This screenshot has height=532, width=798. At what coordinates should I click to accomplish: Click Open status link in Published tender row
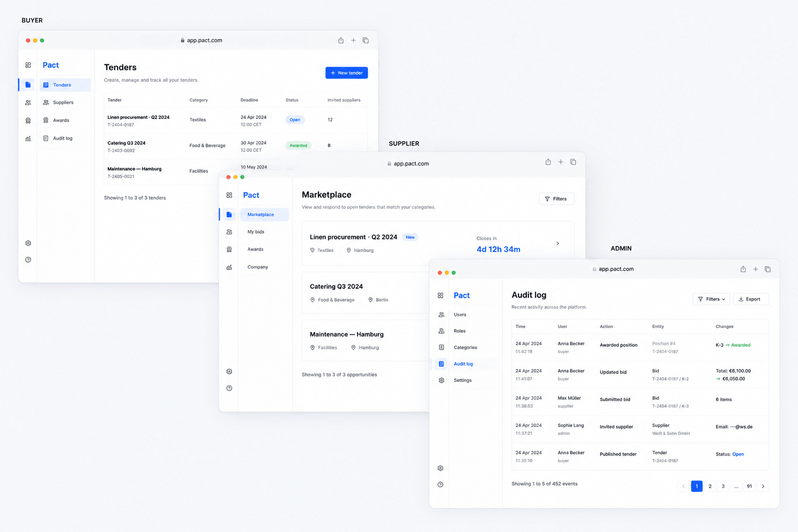[738, 454]
